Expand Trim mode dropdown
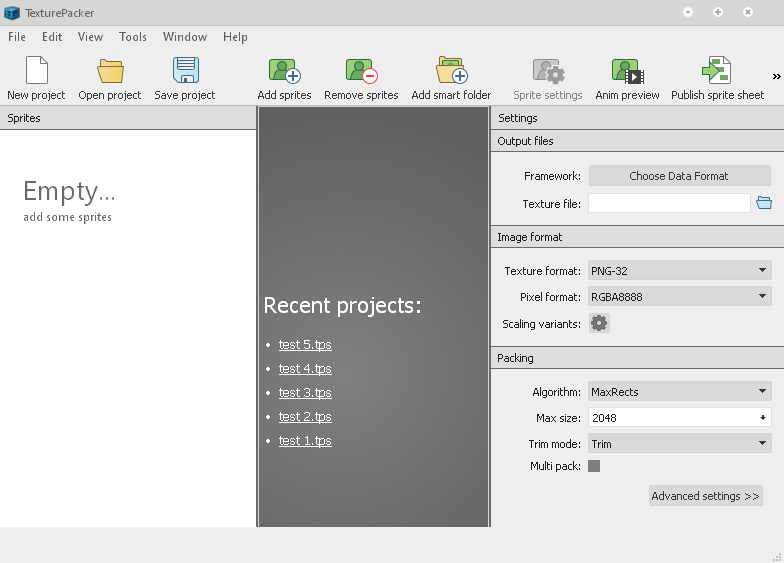The height and width of the screenshot is (563, 784). click(680, 444)
